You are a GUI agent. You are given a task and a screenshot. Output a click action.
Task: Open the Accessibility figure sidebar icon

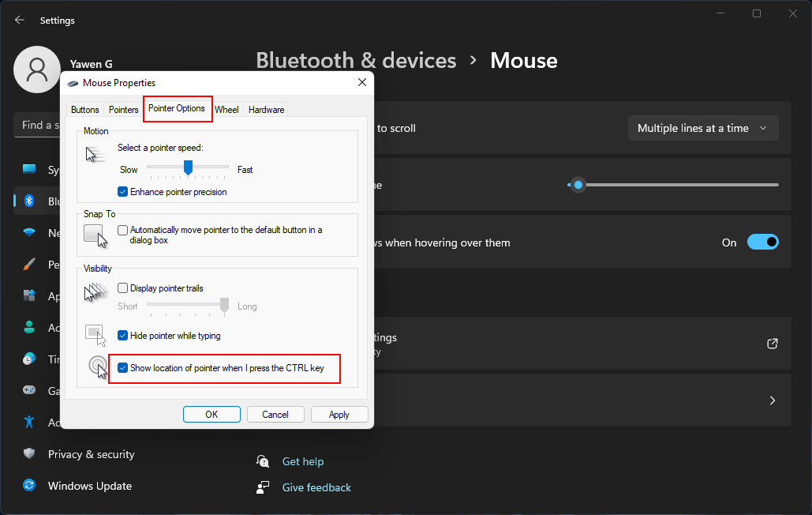coord(29,422)
